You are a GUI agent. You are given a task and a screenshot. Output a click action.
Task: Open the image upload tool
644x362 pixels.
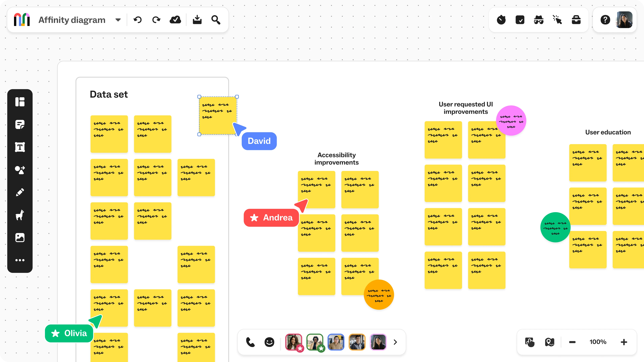click(x=20, y=238)
